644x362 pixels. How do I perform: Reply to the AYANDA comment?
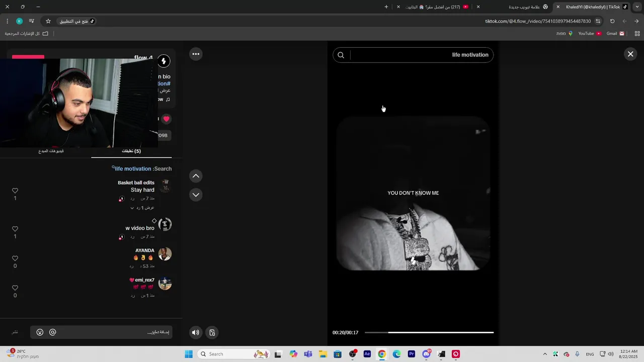131,266
